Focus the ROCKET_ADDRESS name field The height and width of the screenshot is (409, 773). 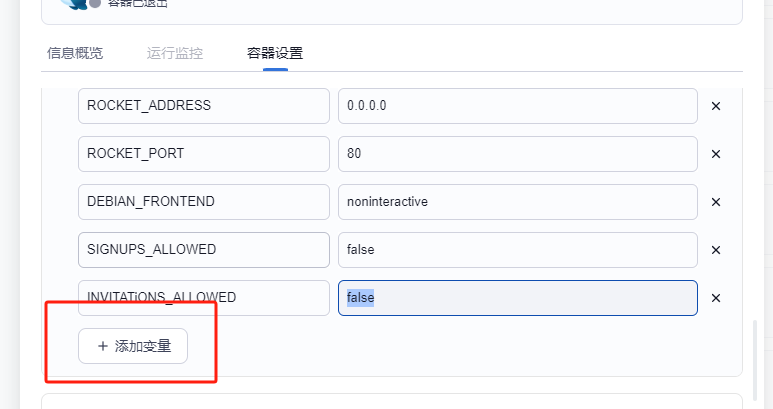coord(204,106)
